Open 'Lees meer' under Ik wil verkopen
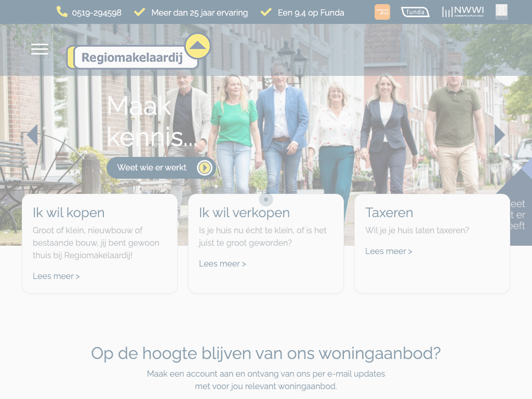This screenshot has height=399, width=532. pyautogui.click(x=222, y=263)
